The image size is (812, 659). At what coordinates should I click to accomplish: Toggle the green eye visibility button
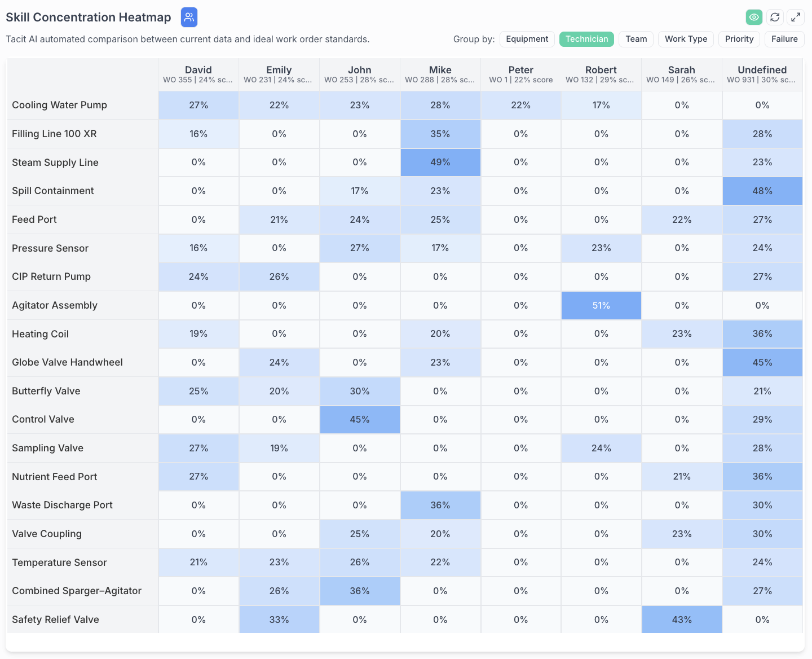[754, 17]
